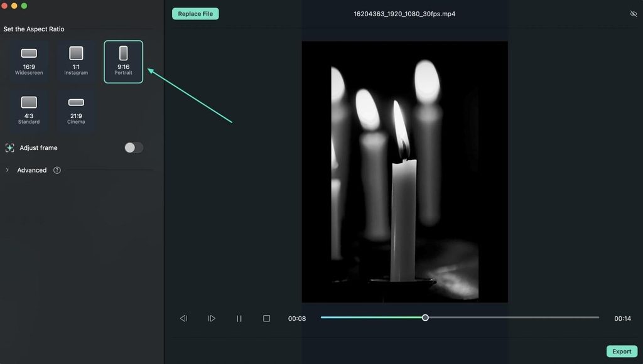The height and width of the screenshot is (364, 643).
Task: Minimize the window with the yellow button
Action: [x=14, y=6]
